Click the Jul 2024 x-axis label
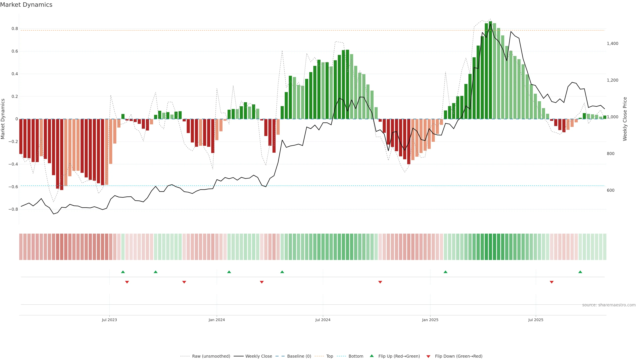This screenshot has width=644, height=362. (x=323, y=320)
